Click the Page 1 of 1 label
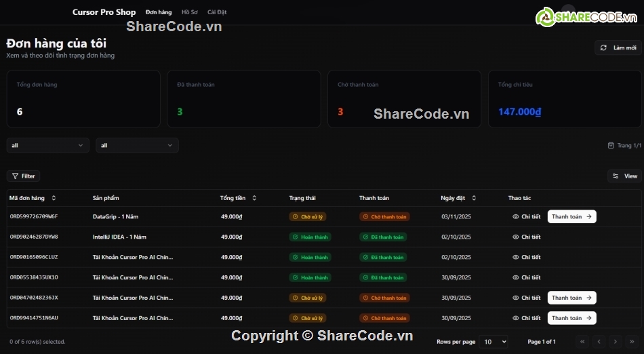 (542, 342)
